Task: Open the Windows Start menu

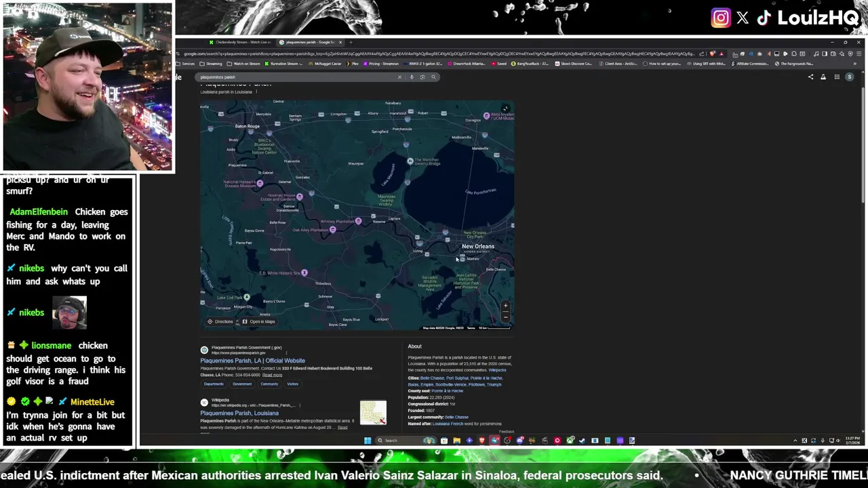Action: click(x=368, y=441)
